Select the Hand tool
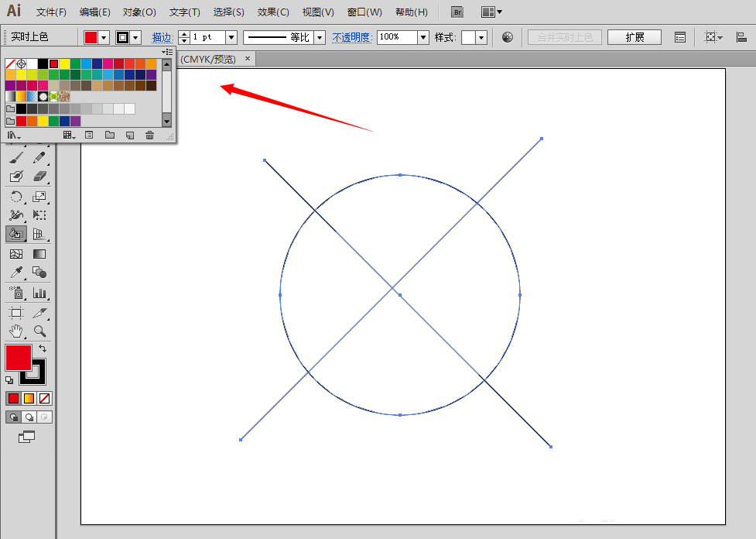The image size is (756, 539). pos(16,331)
